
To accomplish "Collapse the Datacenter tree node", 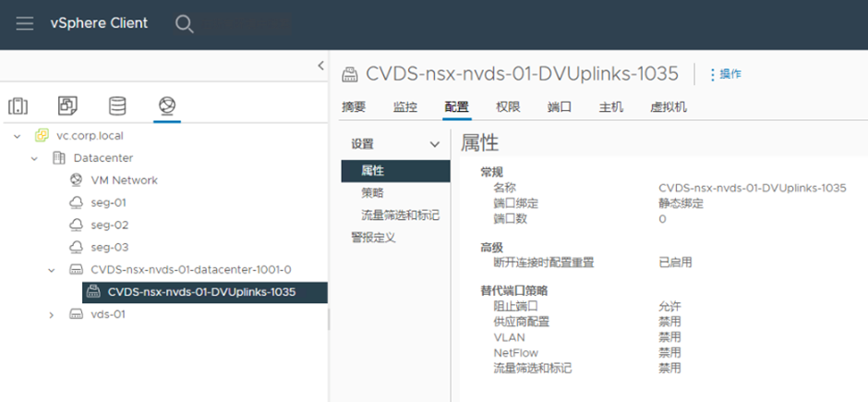I will click(x=34, y=158).
